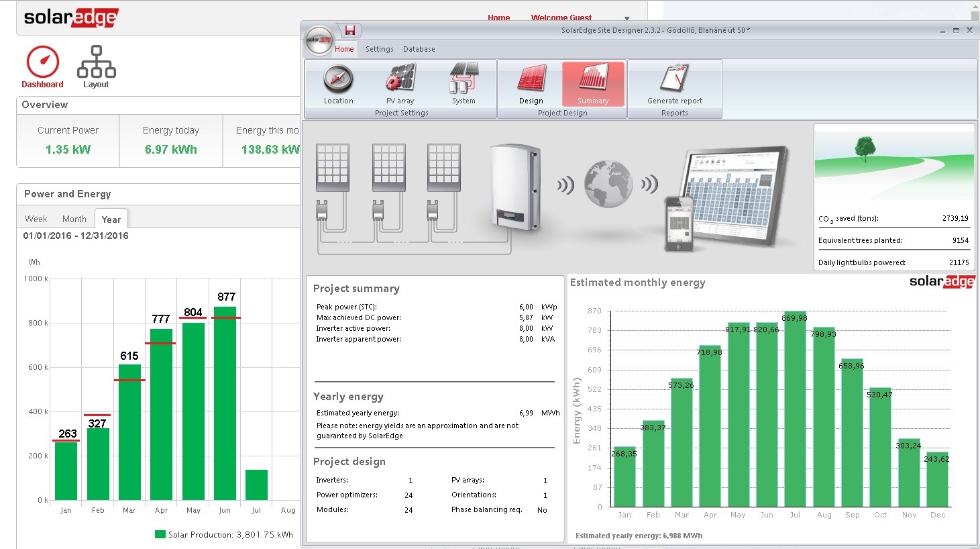Click the Jul bar in the estimated monthly chart

click(795, 409)
